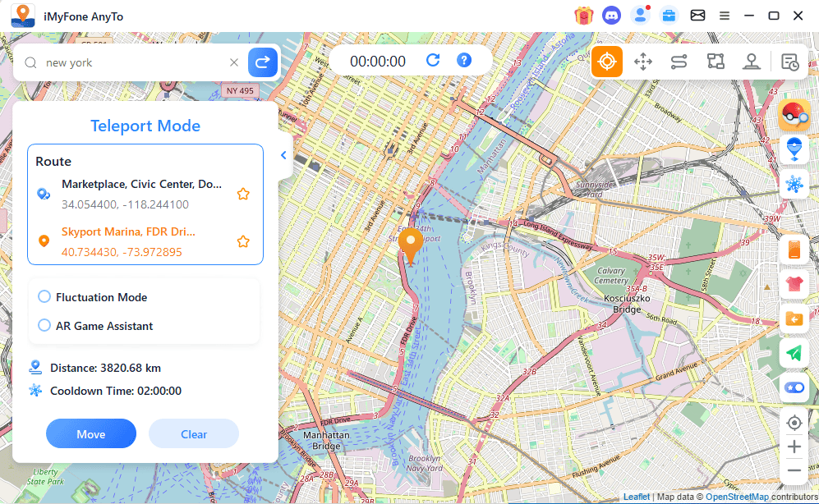819x504 pixels.
Task: Center map on current location
Action: click(794, 423)
